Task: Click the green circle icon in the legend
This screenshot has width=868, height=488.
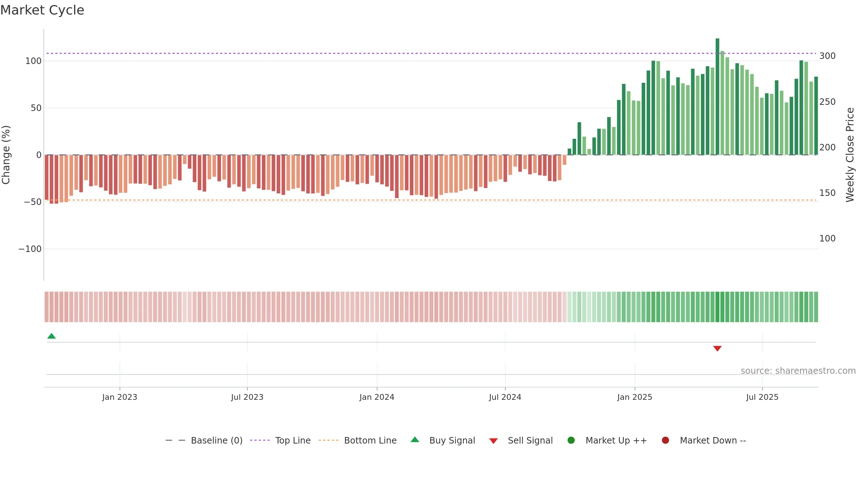Action: pos(571,440)
